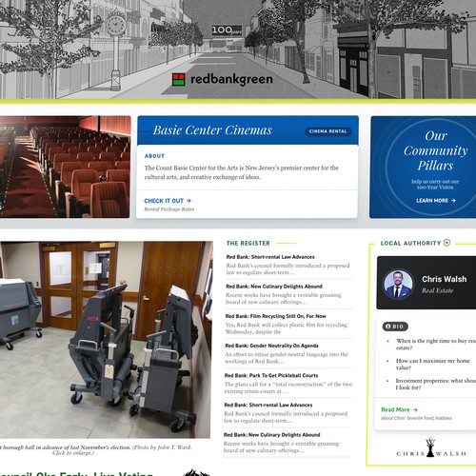Click the Cinema Rental badge button
The image size is (476, 476).
tap(328, 131)
